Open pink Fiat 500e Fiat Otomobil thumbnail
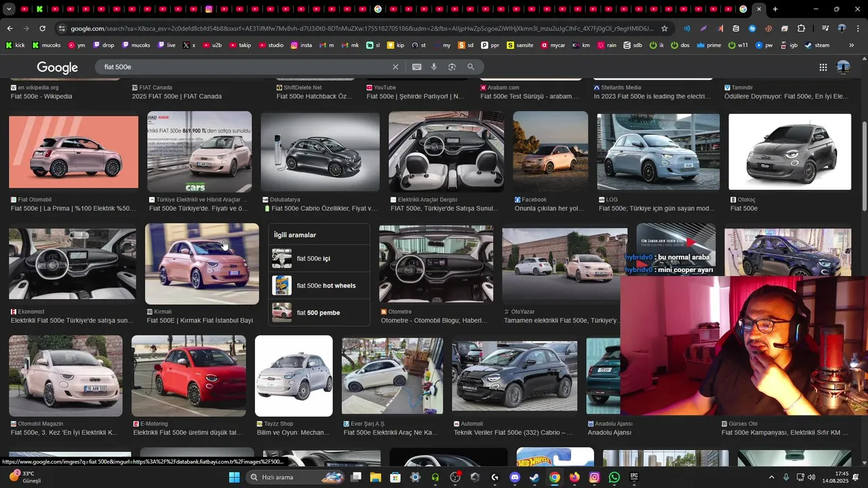Viewport: 868px width, 488px height. (73, 152)
